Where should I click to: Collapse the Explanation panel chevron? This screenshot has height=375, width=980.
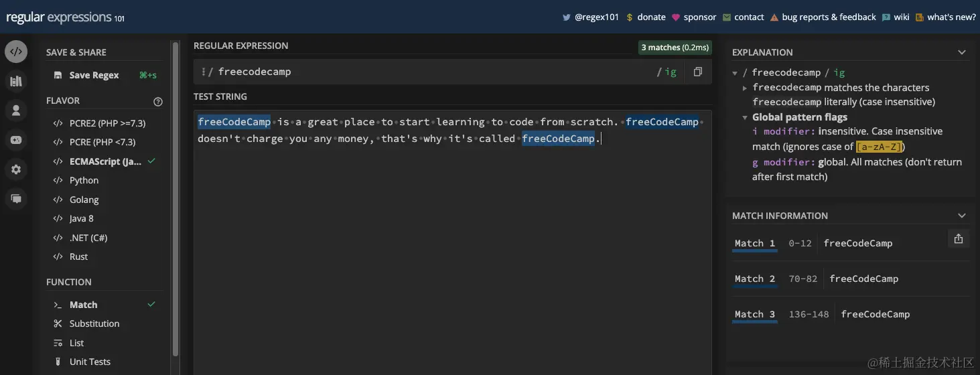[x=962, y=52]
